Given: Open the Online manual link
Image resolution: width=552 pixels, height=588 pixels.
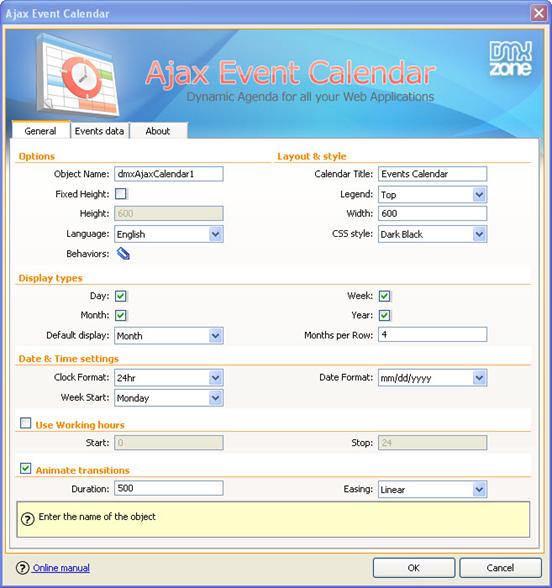Looking at the screenshot, I should point(61,568).
